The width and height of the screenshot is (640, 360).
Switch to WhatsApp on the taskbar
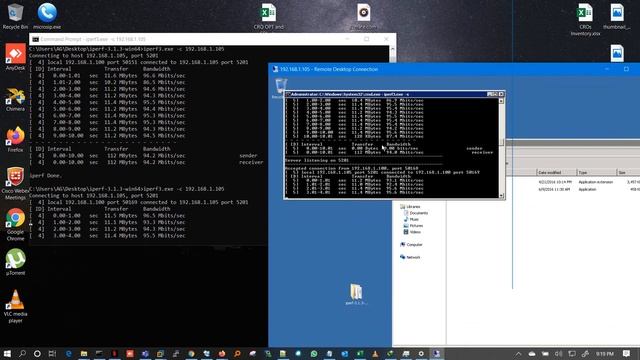point(314,353)
